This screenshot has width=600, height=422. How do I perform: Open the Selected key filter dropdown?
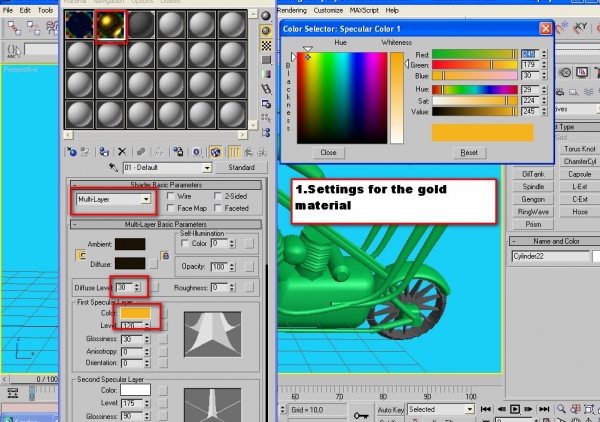[x=470, y=409]
